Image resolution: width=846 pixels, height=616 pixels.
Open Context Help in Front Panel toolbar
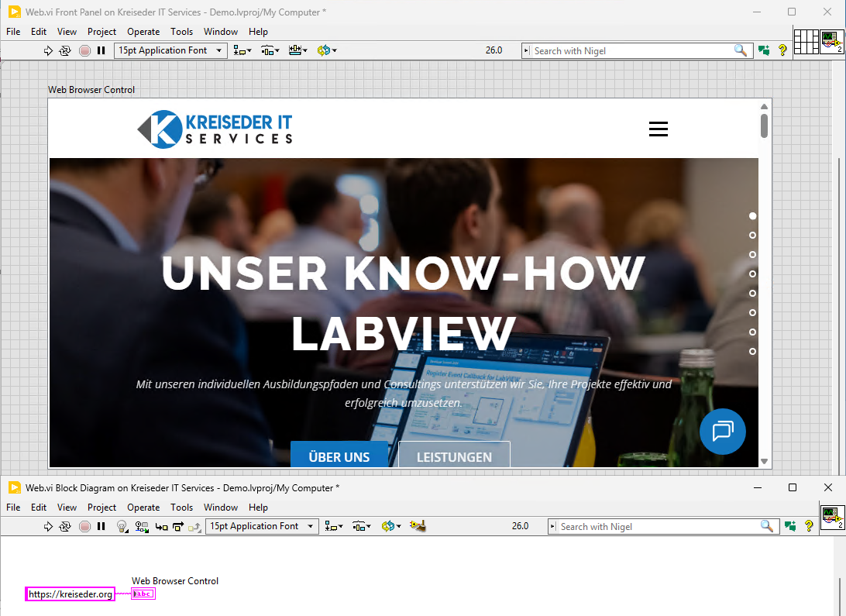click(x=782, y=50)
